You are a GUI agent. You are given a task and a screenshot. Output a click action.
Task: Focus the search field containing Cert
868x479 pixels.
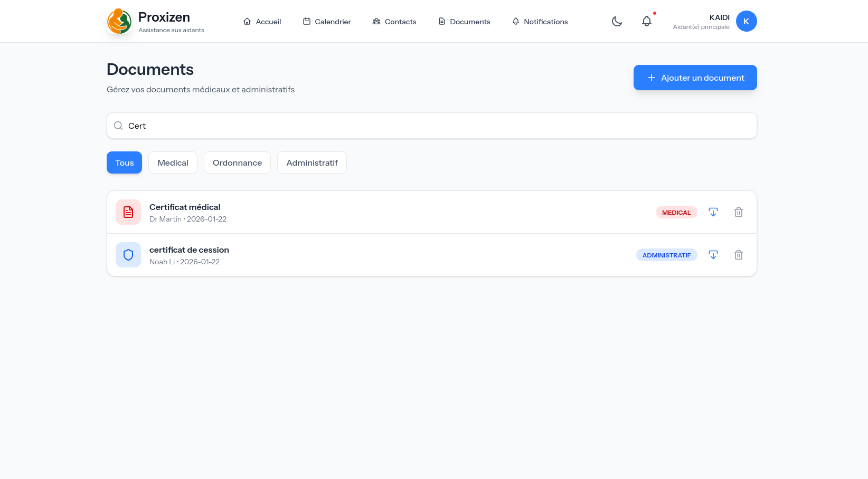click(x=431, y=126)
